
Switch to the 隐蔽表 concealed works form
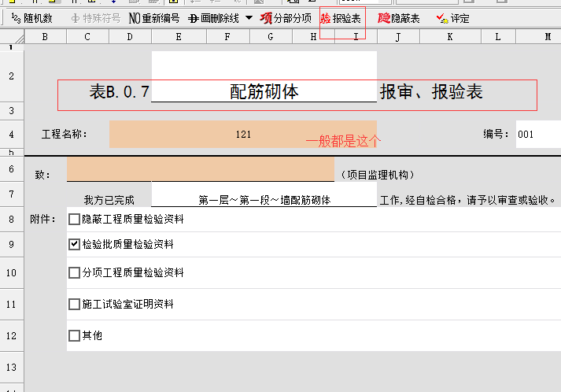[399, 18]
